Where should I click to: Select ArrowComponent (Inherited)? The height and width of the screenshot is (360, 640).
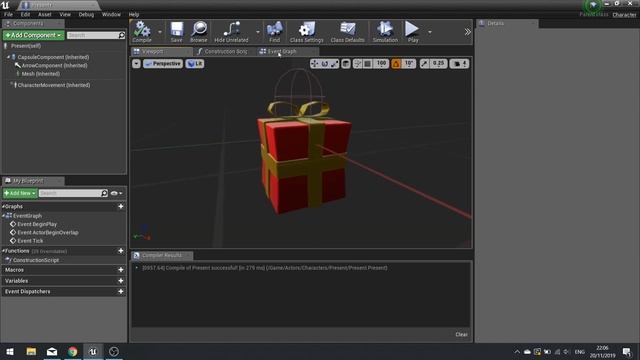(54, 66)
